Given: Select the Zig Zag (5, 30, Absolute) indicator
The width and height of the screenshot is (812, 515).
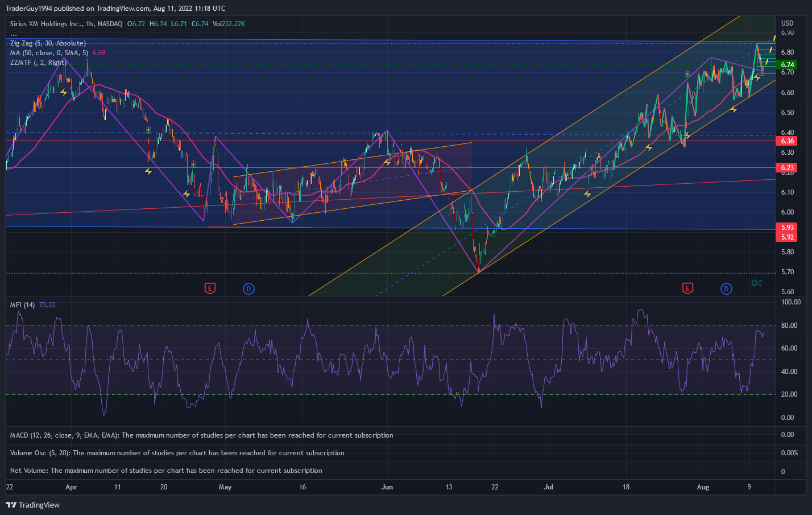Looking at the screenshot, I should (48, 43).
